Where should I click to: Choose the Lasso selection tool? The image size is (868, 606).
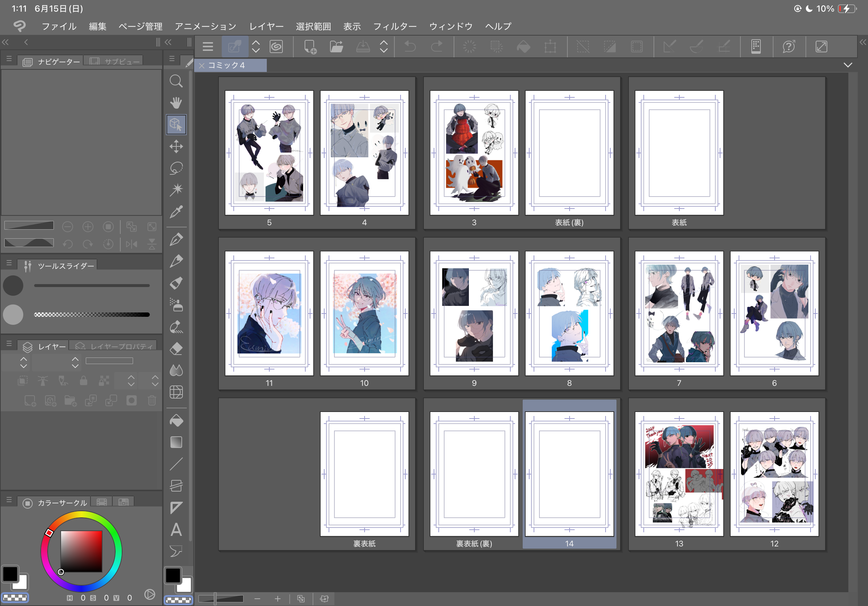176,168
